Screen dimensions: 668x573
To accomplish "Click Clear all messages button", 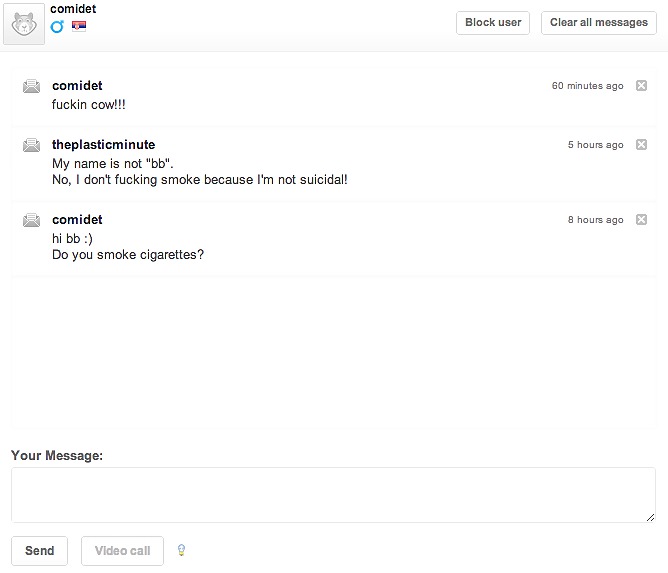I will click(598, 22).
